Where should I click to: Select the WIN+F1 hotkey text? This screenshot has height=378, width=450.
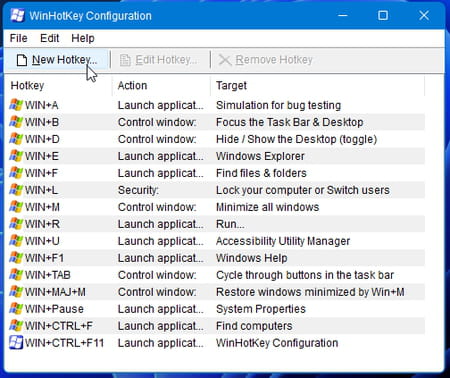pos(44,258)
